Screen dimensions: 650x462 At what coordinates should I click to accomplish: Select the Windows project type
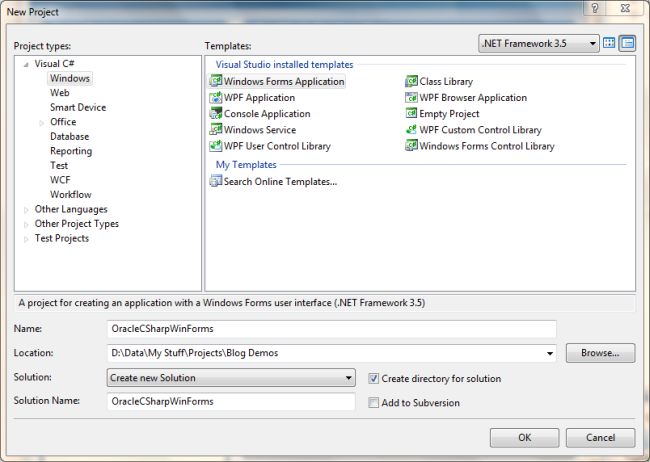(x=70, y=78)
